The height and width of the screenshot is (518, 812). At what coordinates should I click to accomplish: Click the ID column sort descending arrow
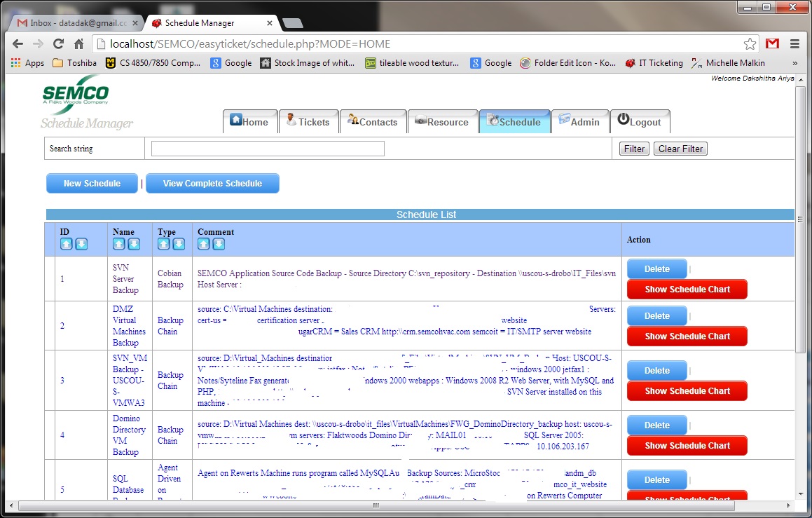tap(81, 244)
